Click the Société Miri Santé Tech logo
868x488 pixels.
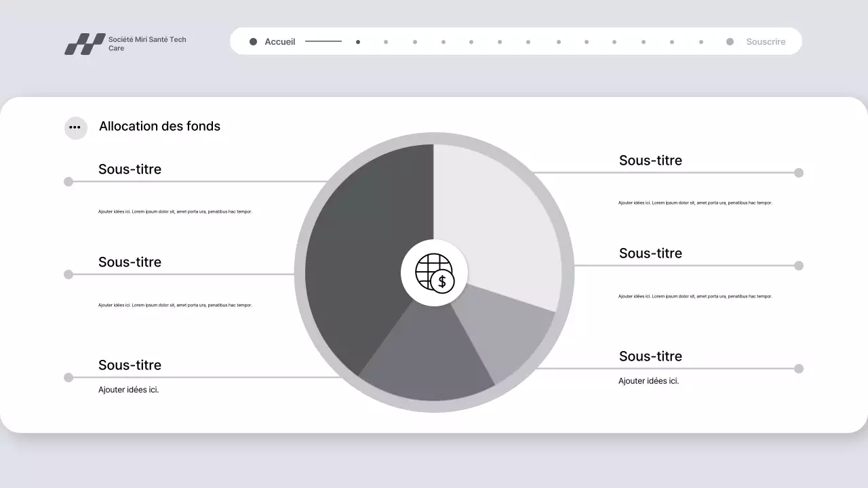[x=85, y=44]
